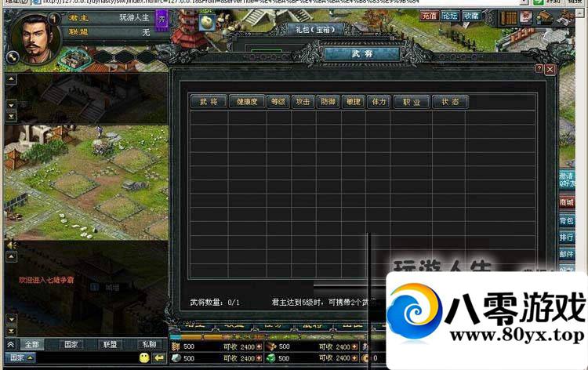588x370 pixels.
Task: Switch to the 联盟 chat tab
Action: click(110, 344)
